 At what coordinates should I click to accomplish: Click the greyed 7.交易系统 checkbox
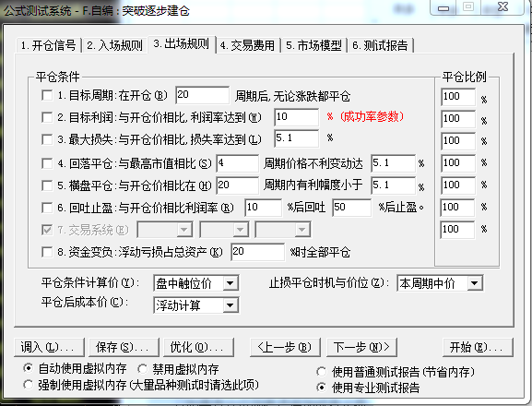point(47,230)
